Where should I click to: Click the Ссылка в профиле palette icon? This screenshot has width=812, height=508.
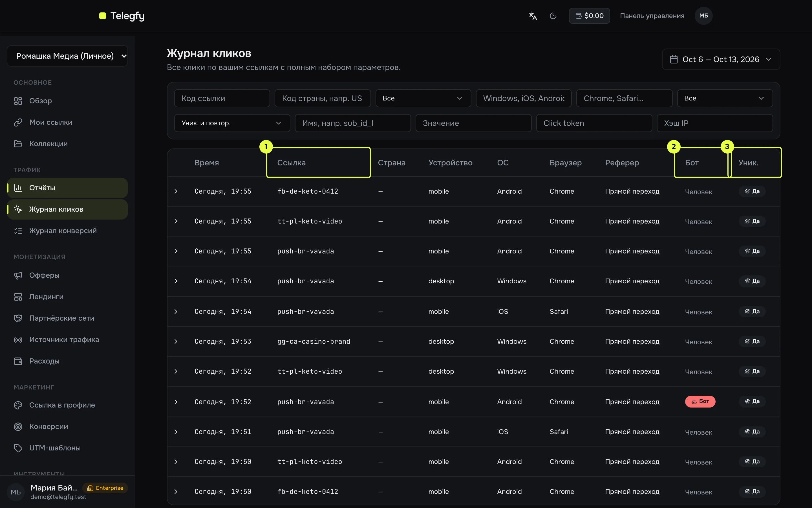[18, 405]
